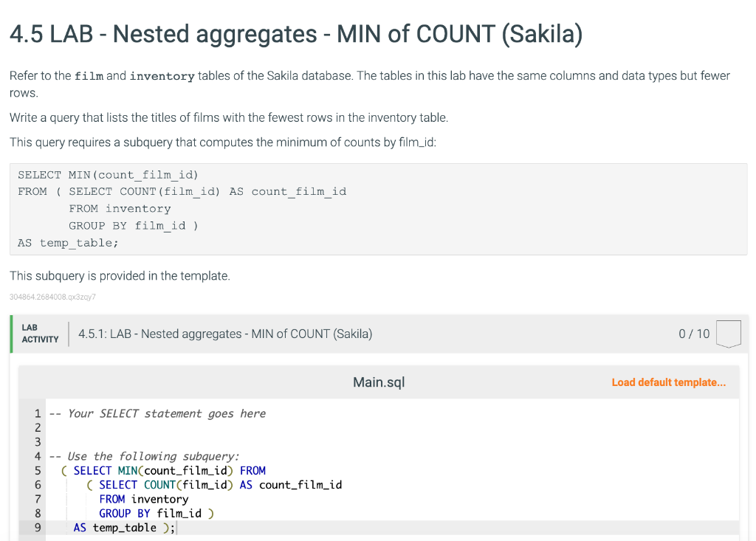This screenshot has height=541, width=756.
Task: Click the activity ID text 304864.2684008.qx3zqy7
Action: tap(52, 297)
